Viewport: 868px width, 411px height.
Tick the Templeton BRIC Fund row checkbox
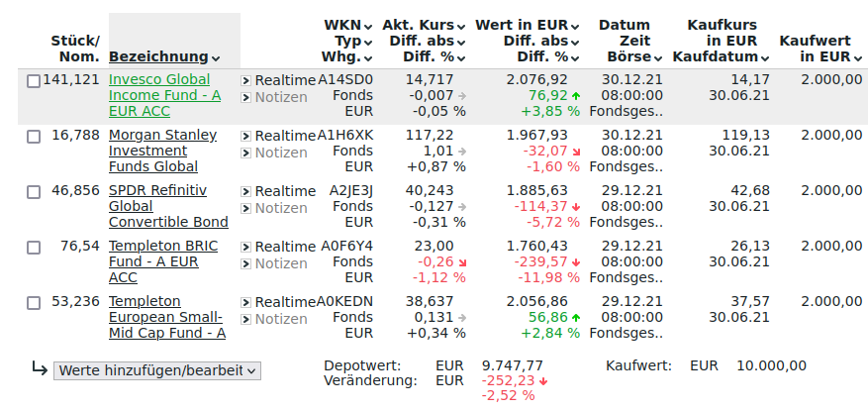tap(34, 248)
